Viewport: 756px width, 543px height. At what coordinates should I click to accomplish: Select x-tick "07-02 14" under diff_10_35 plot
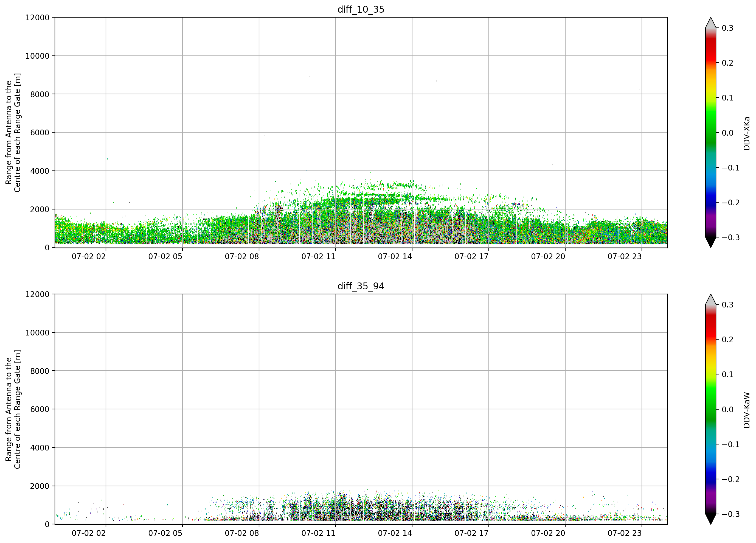coord(395,256)
